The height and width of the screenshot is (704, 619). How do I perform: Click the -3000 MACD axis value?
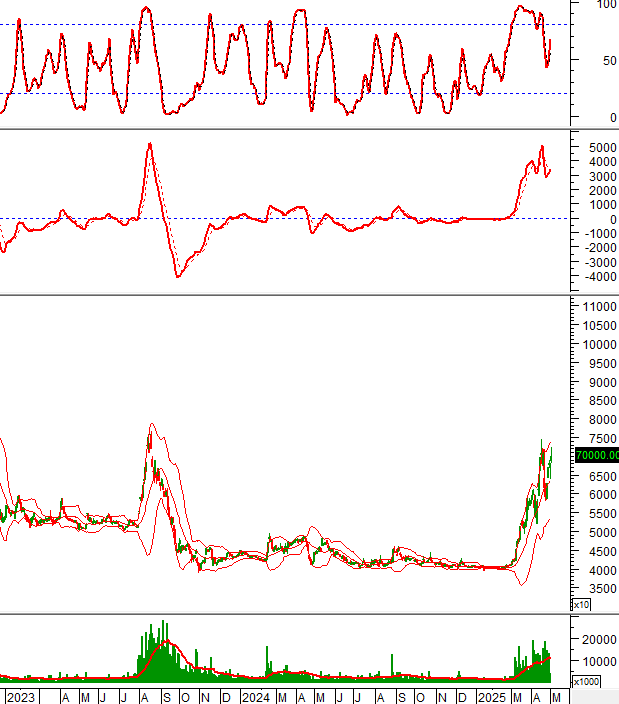tap(600, 262)
